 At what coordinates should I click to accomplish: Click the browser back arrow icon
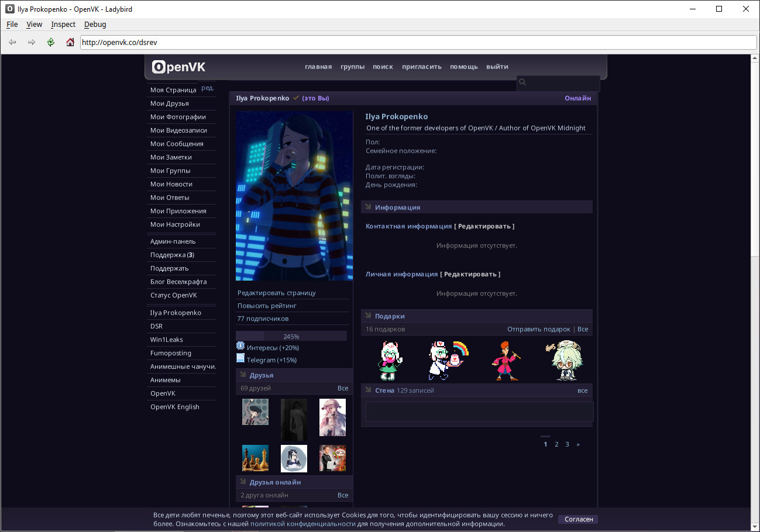pos(12,42)
